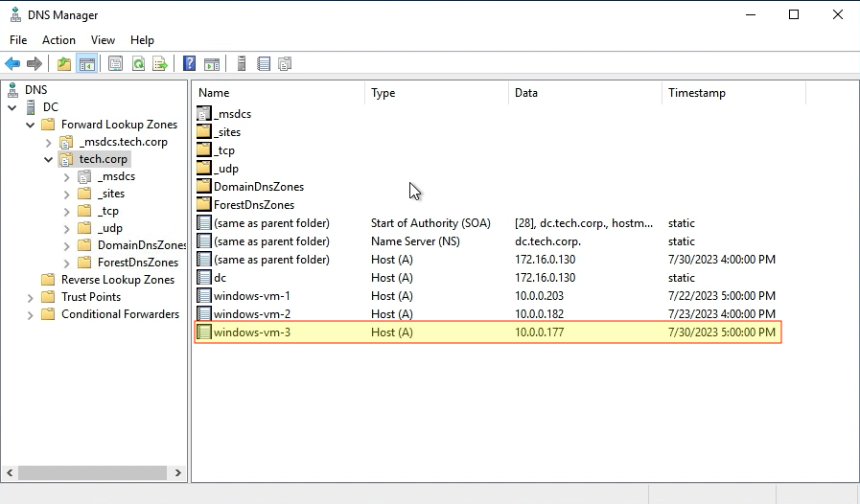
Task: Collapse the tech.corp zone node
Action: pos(49,159)
